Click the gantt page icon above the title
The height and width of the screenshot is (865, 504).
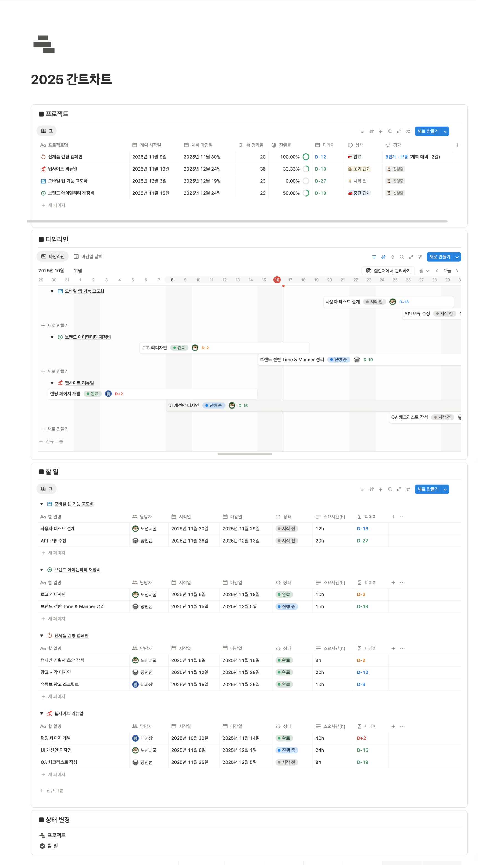[x=44, y=44]
